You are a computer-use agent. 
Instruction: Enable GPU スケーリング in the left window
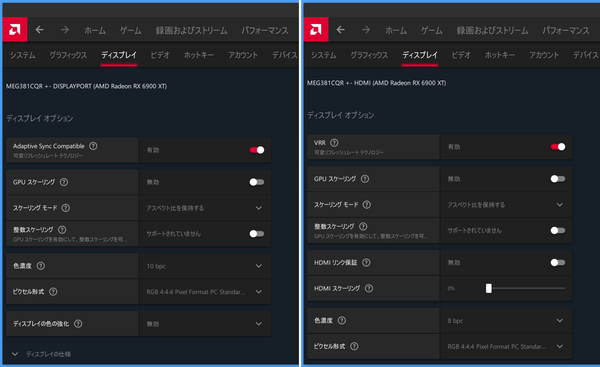click(x=257, y=182)
